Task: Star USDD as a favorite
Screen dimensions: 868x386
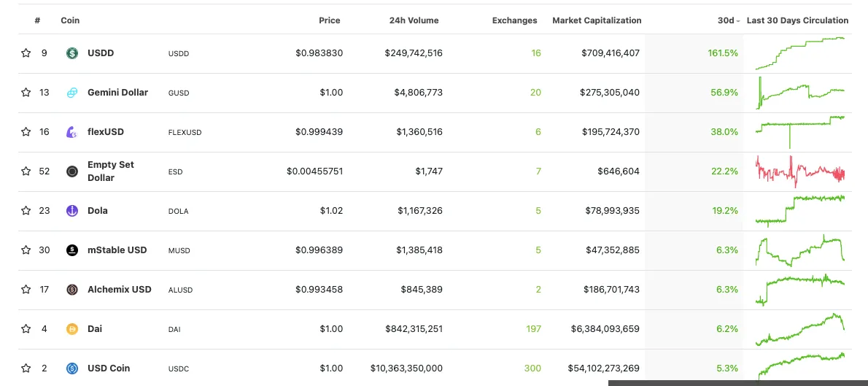Action: pyautogui.click(x=26, y=53)
